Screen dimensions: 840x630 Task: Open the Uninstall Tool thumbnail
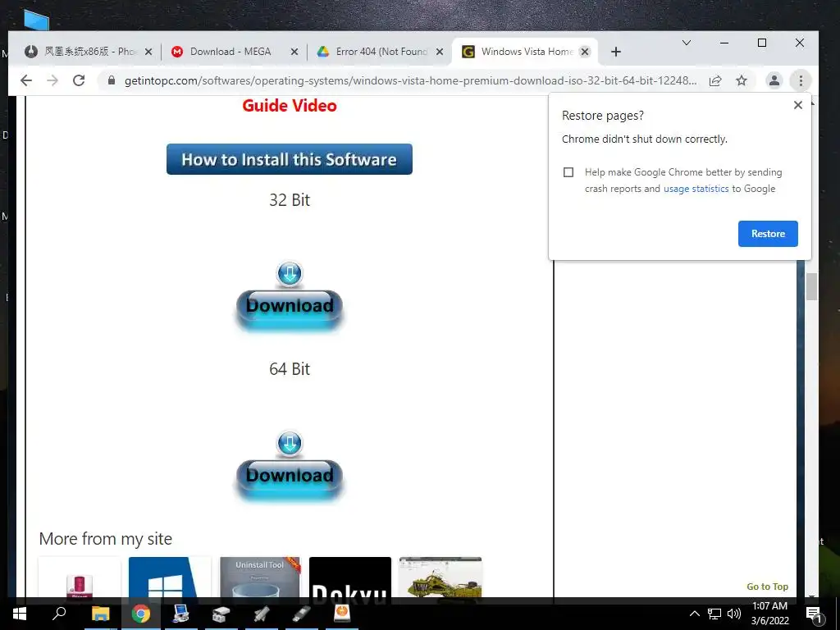tap(260, 577)
